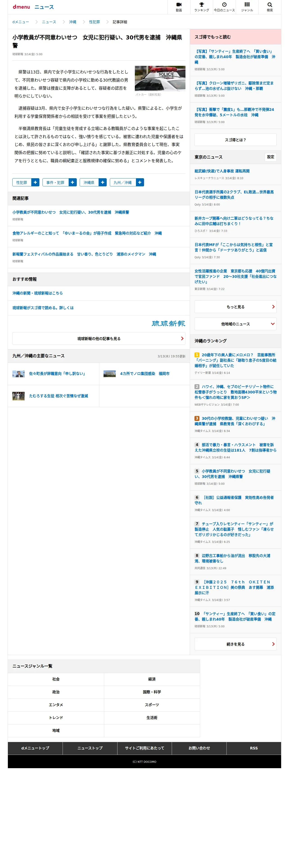Click dメニュートップ in footer
This screenshot has height=868, width=289.
pos(35,748)
